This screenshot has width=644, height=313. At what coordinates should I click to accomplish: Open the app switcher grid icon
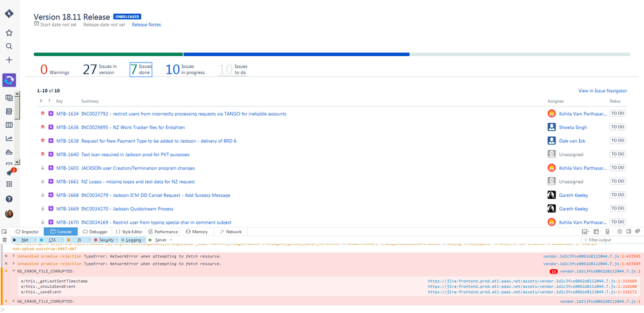9,184
